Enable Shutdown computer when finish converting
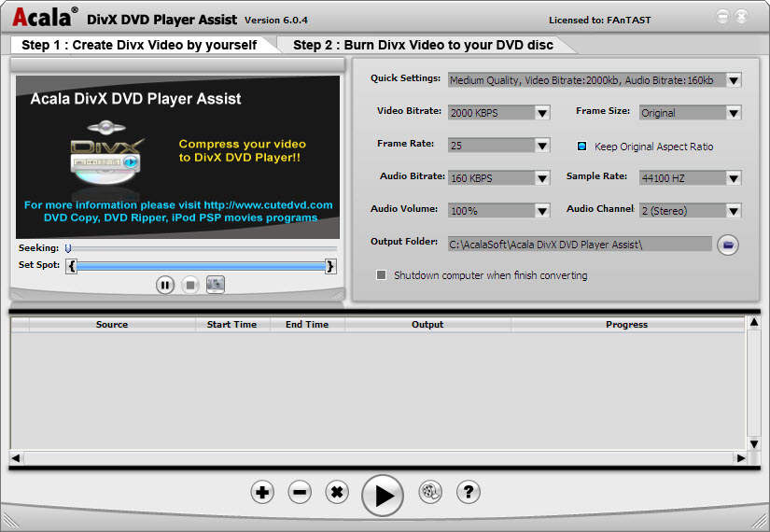The width and height of the screenshot is (770, 532). pyautogui.click(x=381, y=274)
